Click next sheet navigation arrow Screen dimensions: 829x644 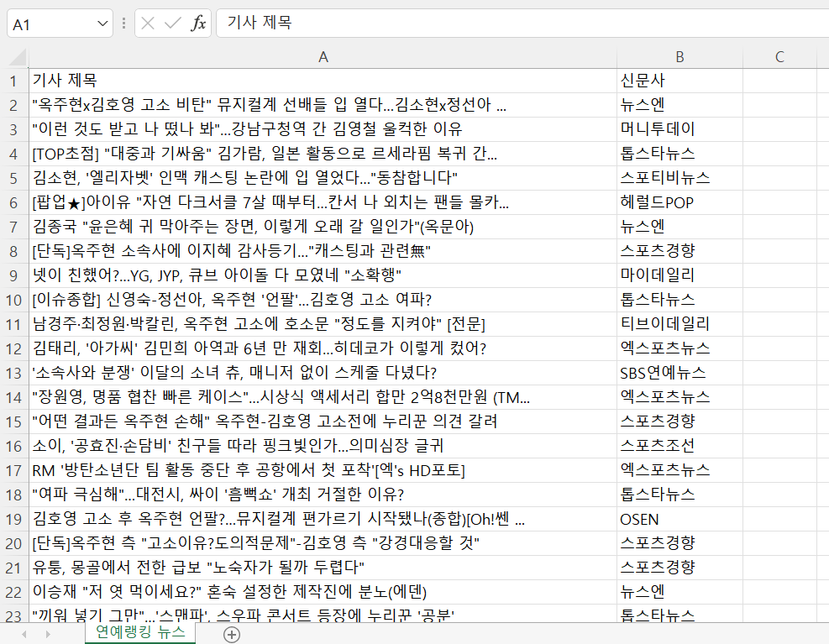[x=48, y=634]
